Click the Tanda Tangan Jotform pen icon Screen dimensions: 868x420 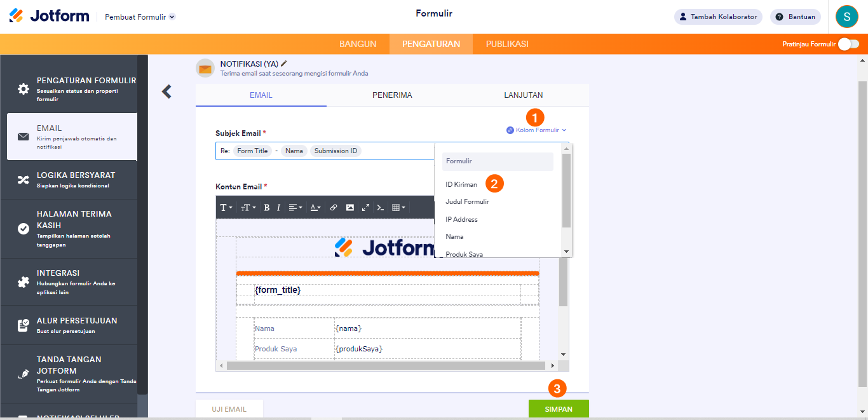click(x=24, y=374)
